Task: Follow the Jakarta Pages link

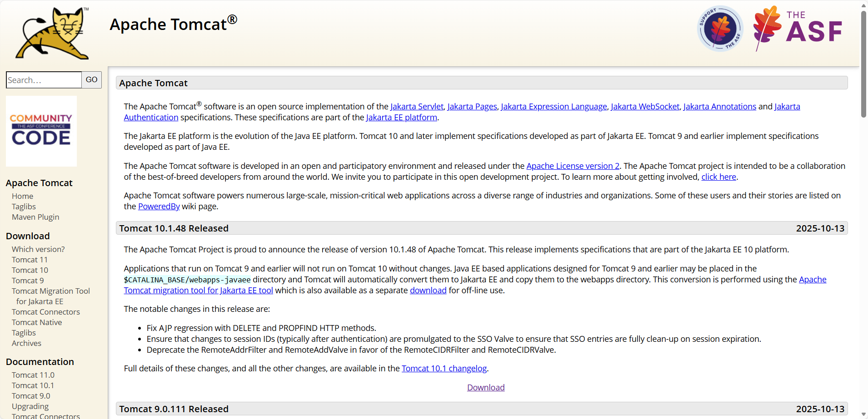Action: point(472,107)
